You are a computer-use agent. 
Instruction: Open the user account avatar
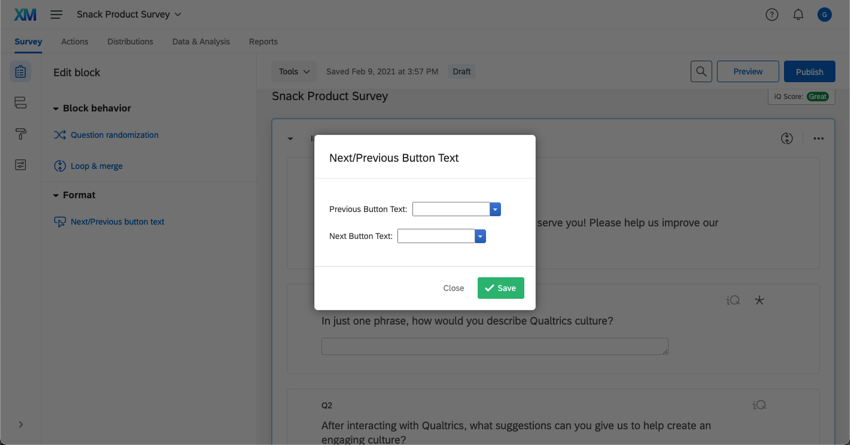[x=824, y=15]
